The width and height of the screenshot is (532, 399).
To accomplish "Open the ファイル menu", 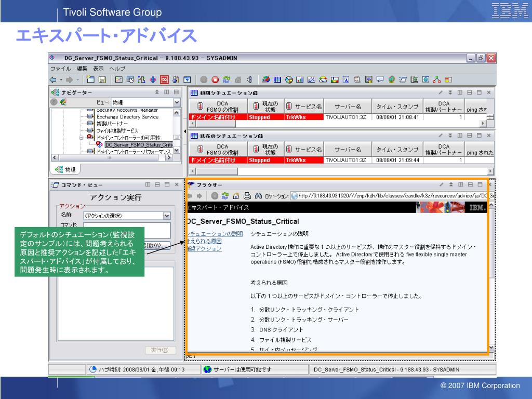I will point(61,69).
